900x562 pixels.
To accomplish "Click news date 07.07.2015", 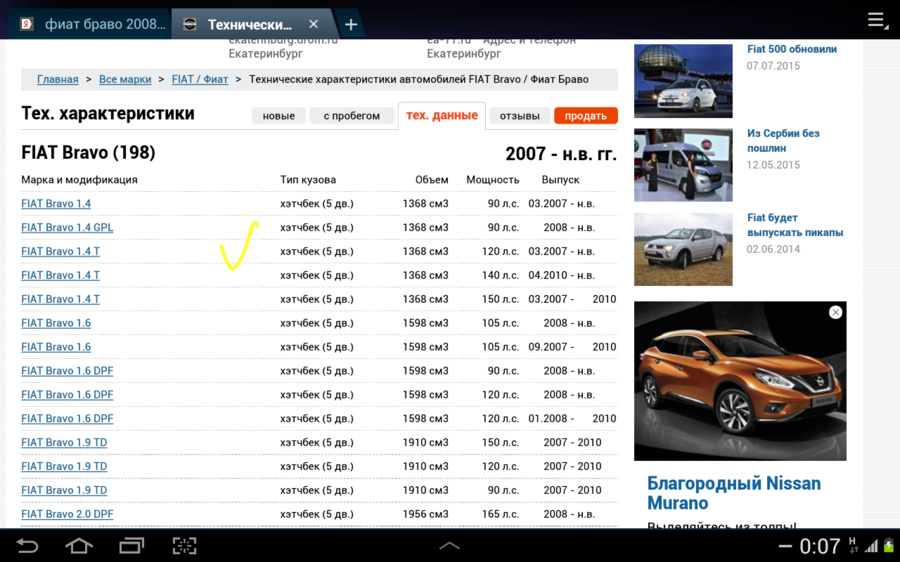I will (x=773, y=66).
